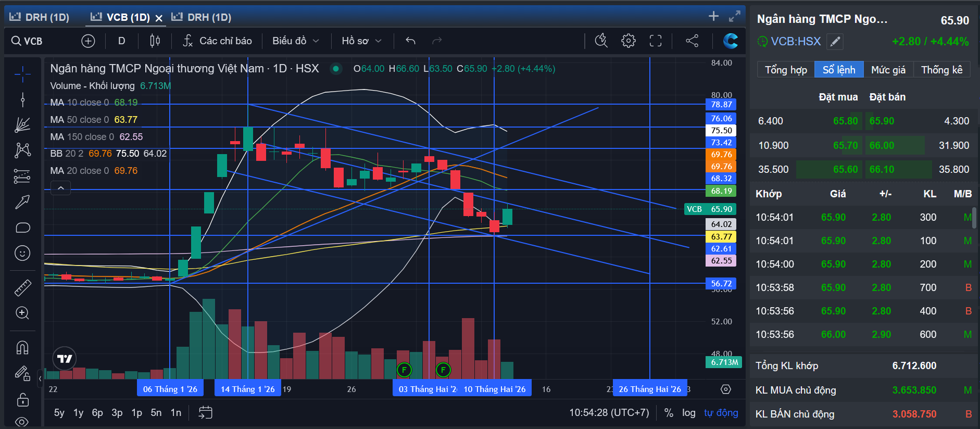This screenshot has width=980, height=429.
Task: Set chart range to 1p
Action: tap(136, 413)
